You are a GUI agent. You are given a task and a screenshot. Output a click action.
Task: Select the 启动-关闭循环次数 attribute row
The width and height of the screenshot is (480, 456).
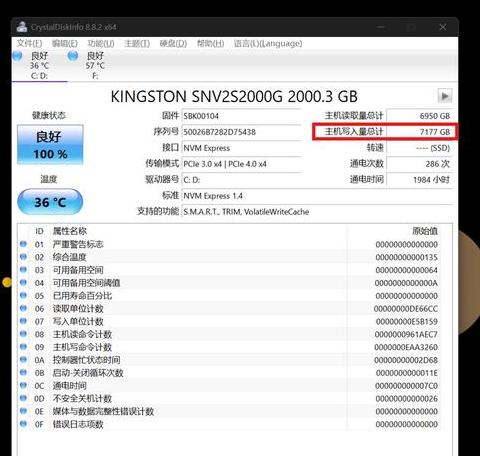[x=229, y=373]
